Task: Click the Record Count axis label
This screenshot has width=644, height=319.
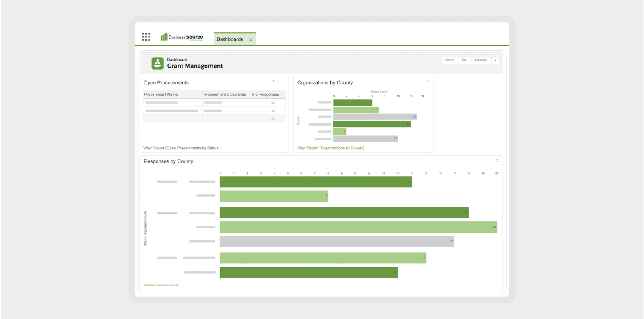Action: 379,92
